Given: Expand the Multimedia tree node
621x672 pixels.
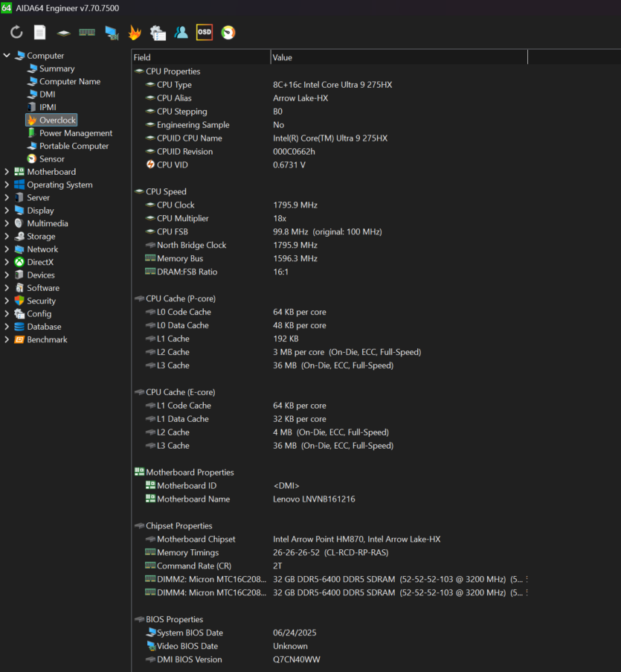Looking at the screenshot, I should click(7, 223).
